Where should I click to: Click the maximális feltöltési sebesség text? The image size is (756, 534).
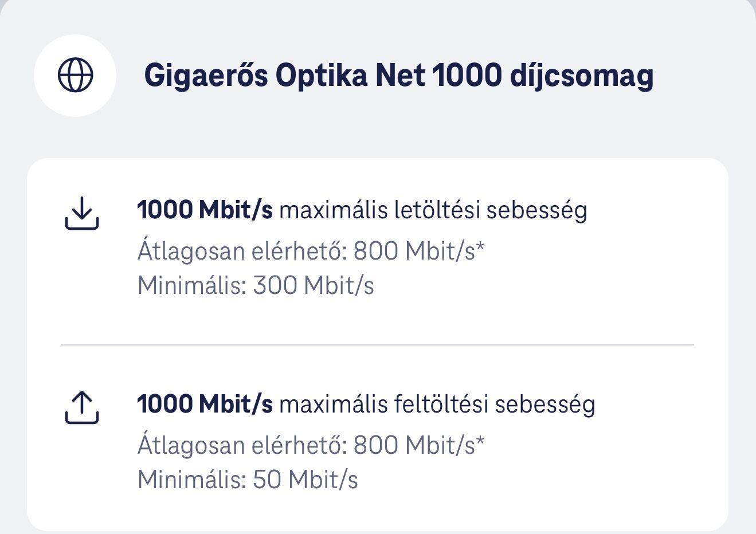(x=437, y=405)
